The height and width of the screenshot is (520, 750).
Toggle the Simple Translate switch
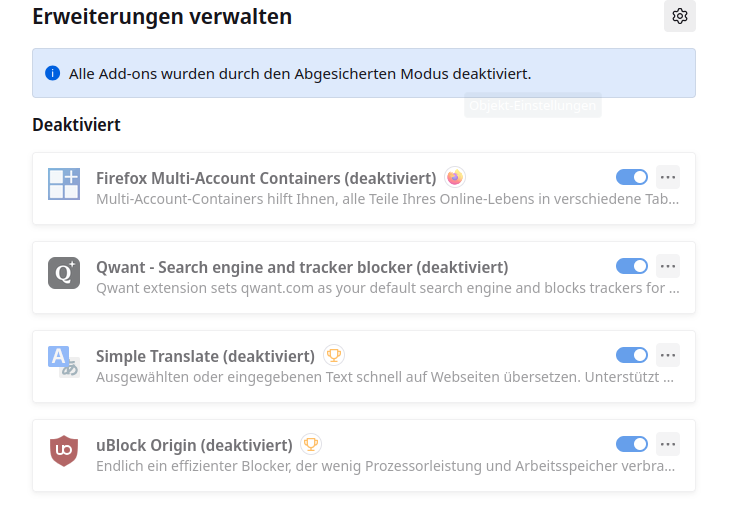[632, 355]
